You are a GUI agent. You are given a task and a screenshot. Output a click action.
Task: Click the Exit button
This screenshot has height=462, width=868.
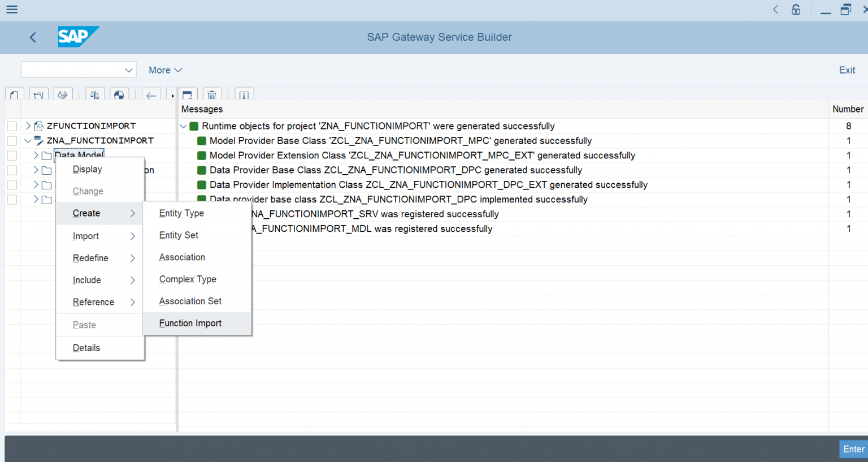tap(847, 70)
